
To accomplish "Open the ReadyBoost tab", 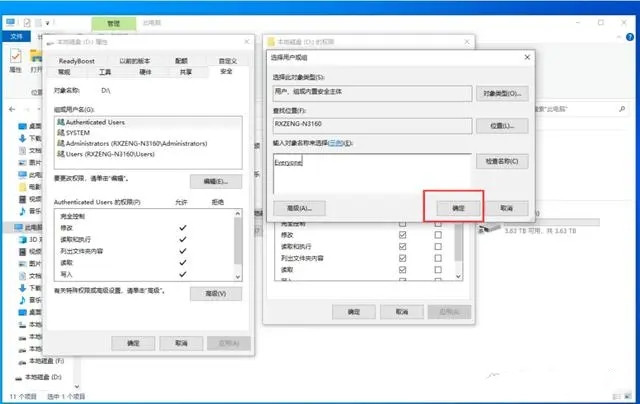I will click(x=76, y=61).
